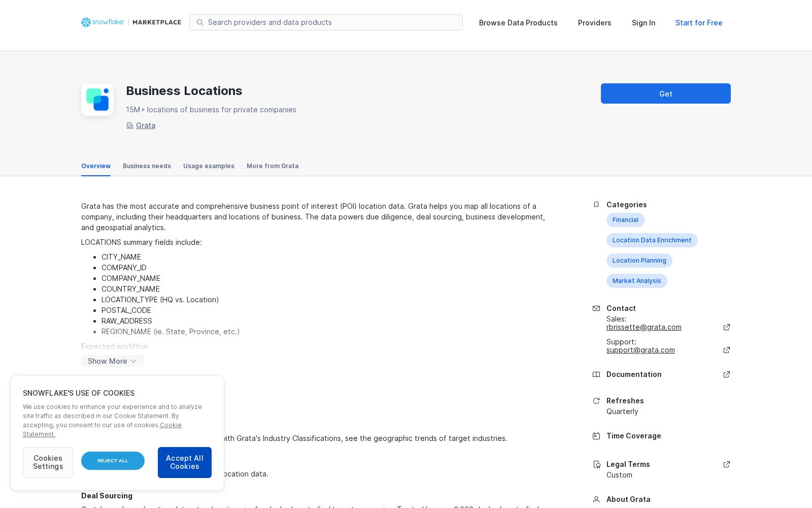Open Browse Data Products menu
812x508 pixels.
click(x=518, y=23)
